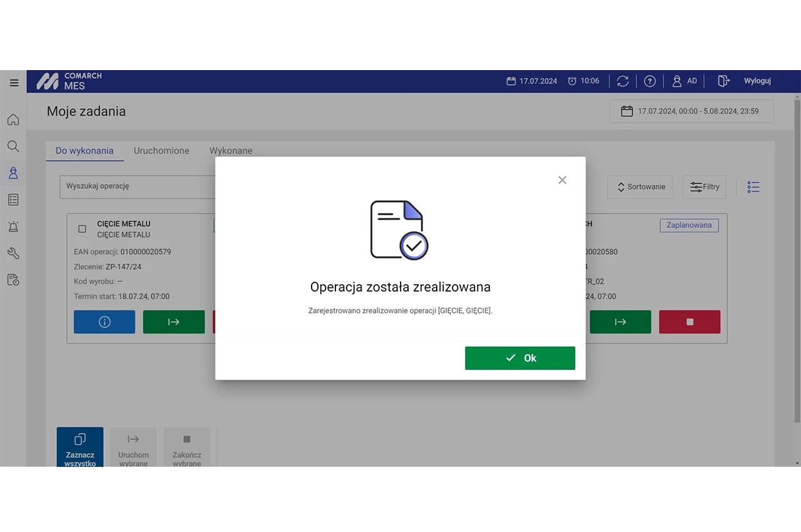
Task: Check the CIĘCIE METALU operation checkbox
Action: coord(82,229)
